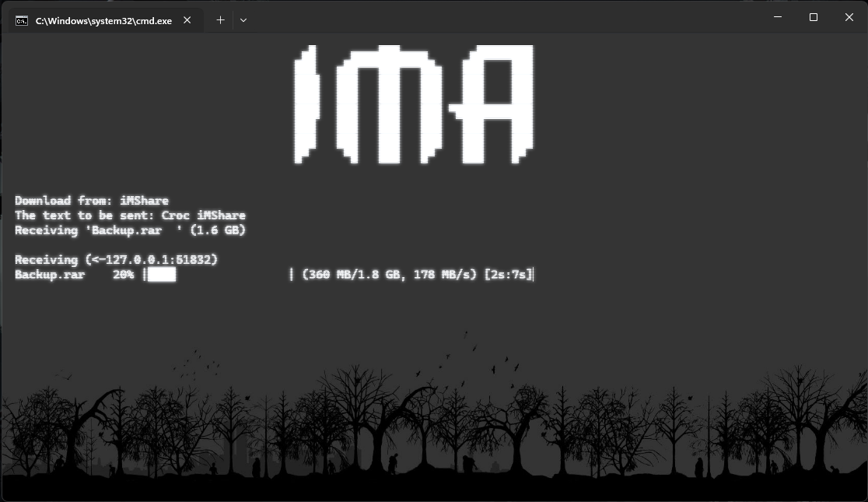Screen dimensions: 868x502
Task: Click the Backup.rar filename in the transfer line
Action: point(48,274)
